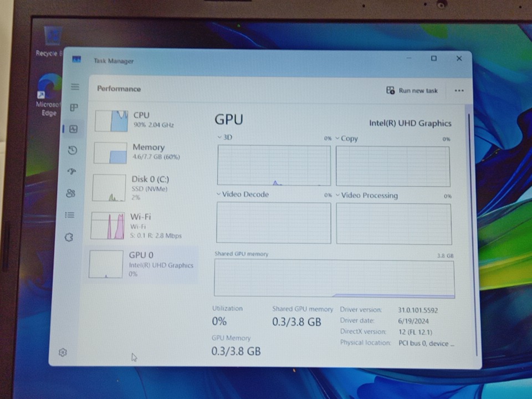Click Wi-Fi S: 0.1 R: 2.8 Mbps reading

156,236
